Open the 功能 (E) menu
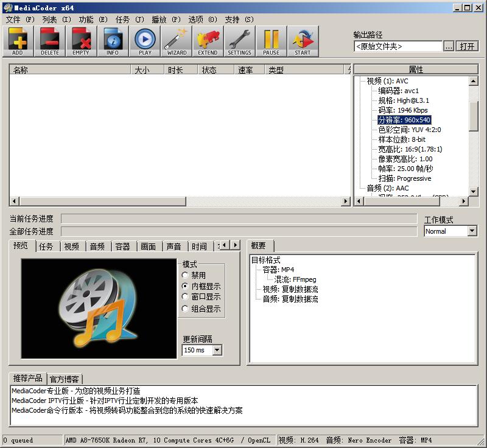The image size is (487, 448). click(x=93, y=20)
